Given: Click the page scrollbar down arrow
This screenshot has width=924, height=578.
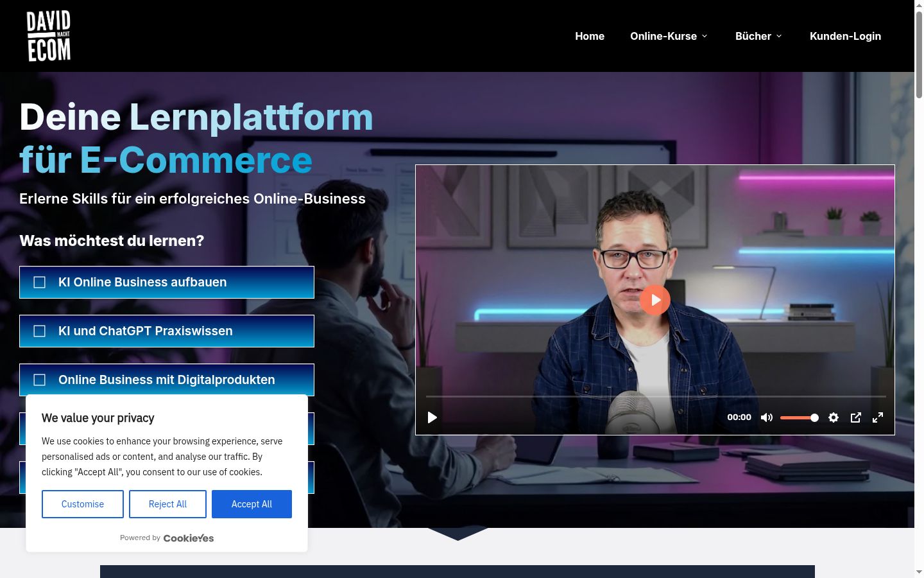Looking at the screenshot, I should pyautogui.click(x=919, y=572).
